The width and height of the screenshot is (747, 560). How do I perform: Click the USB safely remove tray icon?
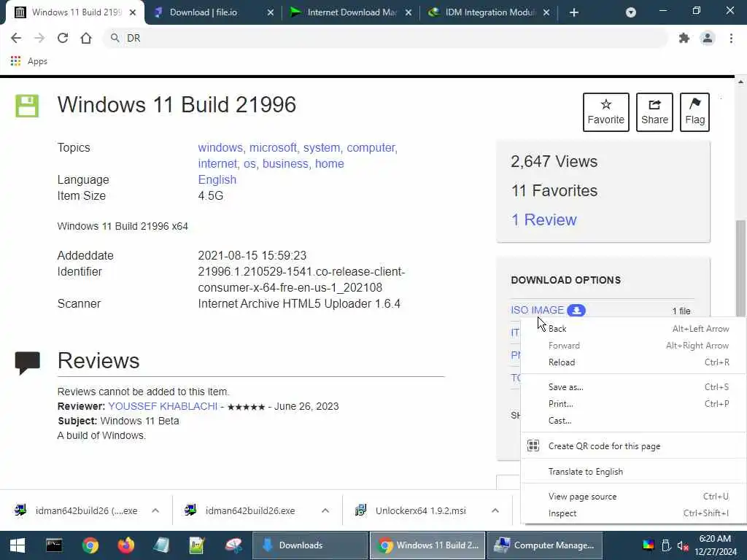click(666, 545)
